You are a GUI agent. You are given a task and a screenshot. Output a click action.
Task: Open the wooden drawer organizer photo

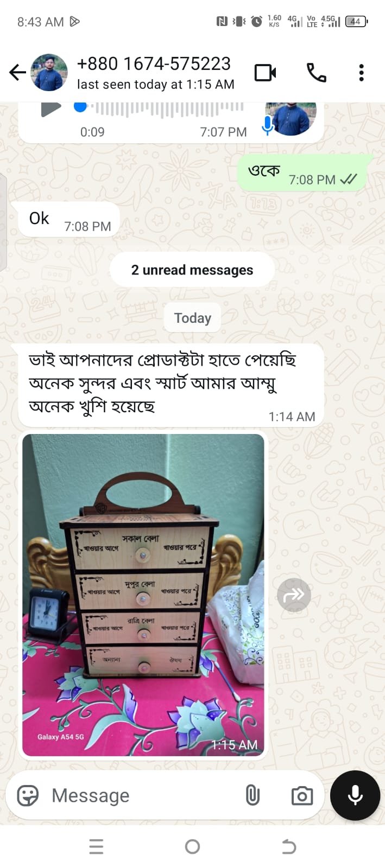pyautogui.click(x=143, y=595)
